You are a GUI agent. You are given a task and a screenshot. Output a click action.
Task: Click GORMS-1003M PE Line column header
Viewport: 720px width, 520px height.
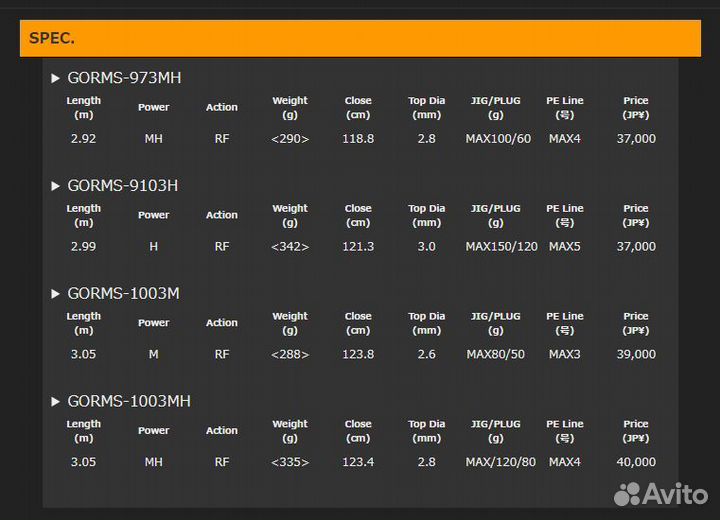pos(565,323)
